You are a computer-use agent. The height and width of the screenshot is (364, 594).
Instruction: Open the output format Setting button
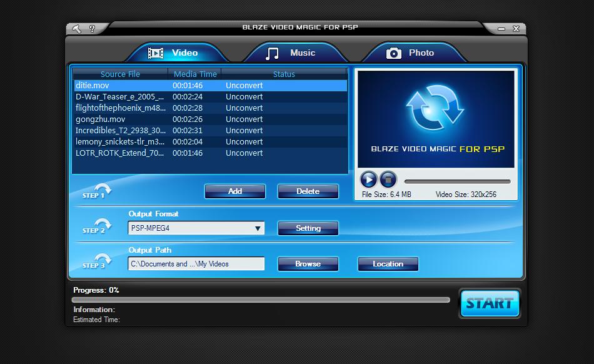[x=308, y=228]
